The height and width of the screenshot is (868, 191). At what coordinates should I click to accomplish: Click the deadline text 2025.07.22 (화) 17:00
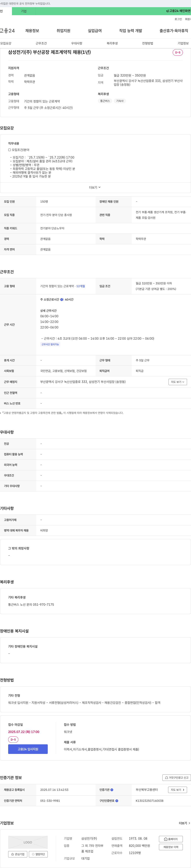coord(23,732)
